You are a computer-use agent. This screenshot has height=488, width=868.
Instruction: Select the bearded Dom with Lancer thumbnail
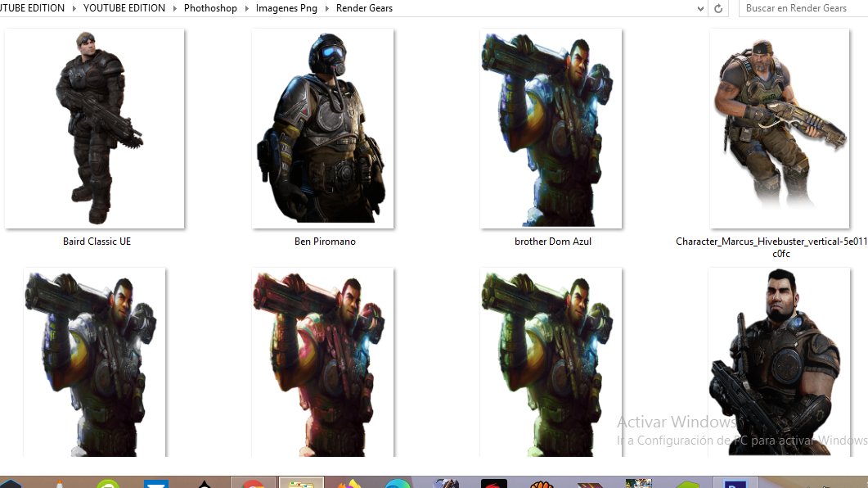(780, 363)
